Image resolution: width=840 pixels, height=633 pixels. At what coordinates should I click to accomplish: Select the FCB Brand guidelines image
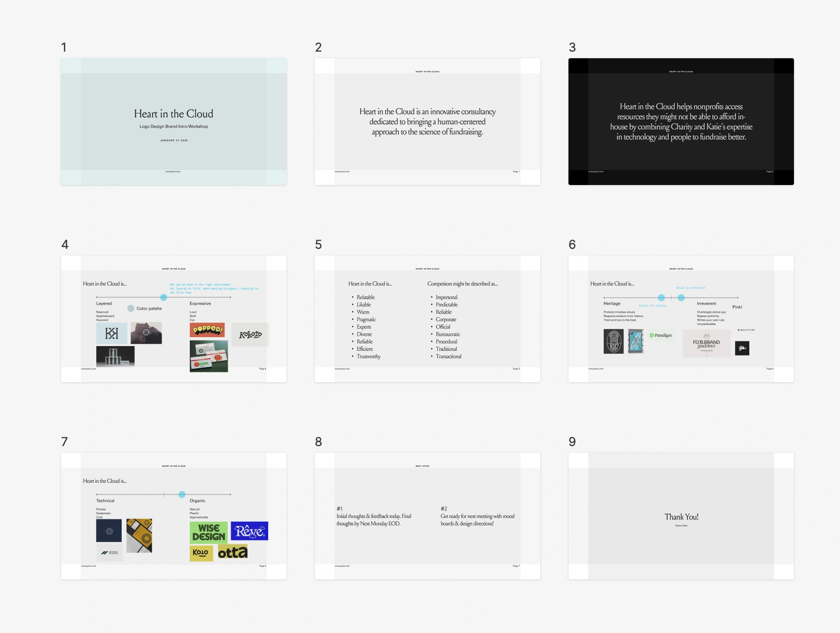[x=707, y=343]
